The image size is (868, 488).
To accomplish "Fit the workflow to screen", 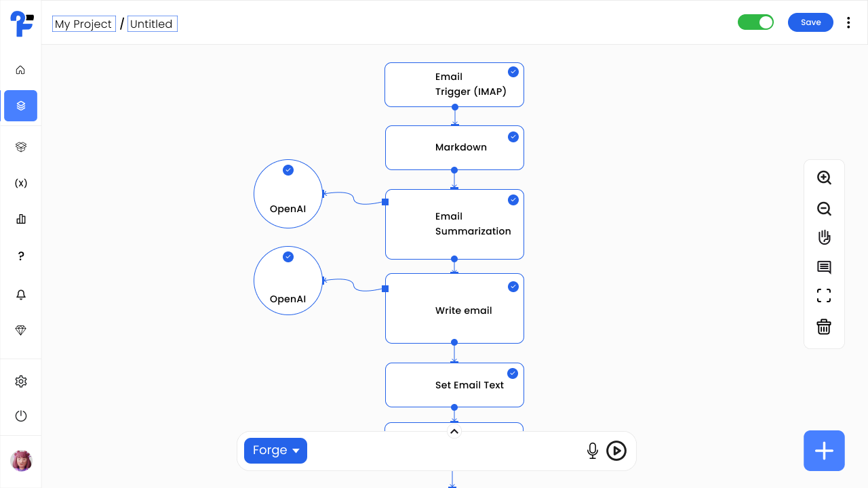I will pos(824,296).
